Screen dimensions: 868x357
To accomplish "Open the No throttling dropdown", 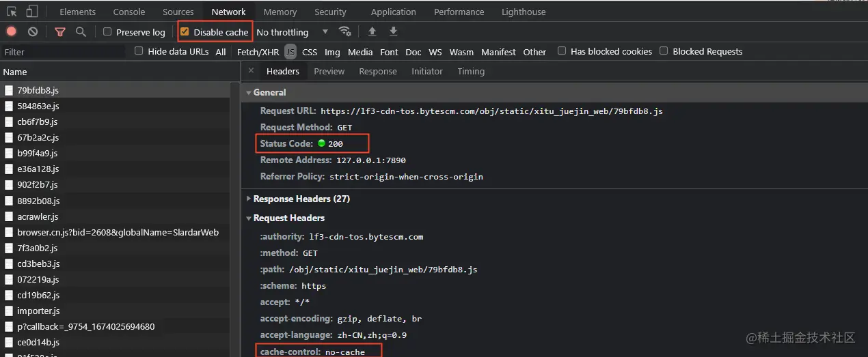I will (x=293, y=32).
